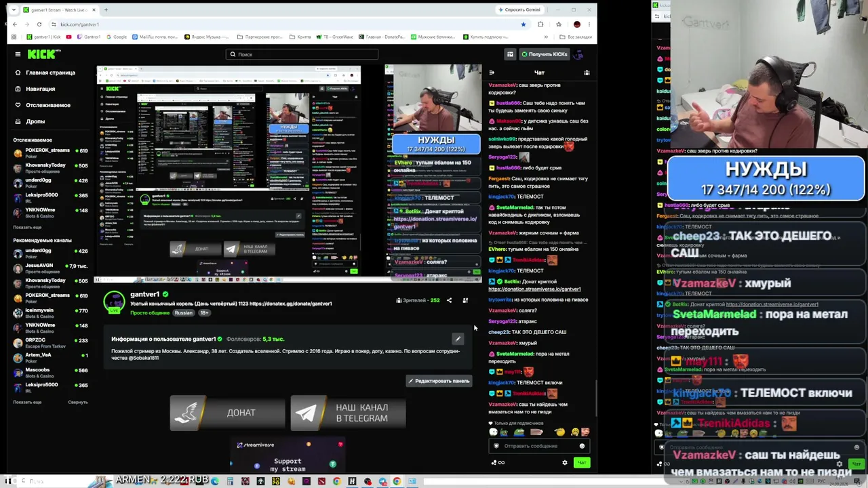Launch Microsoft Edge from the taskbar

tap(215, 481)
